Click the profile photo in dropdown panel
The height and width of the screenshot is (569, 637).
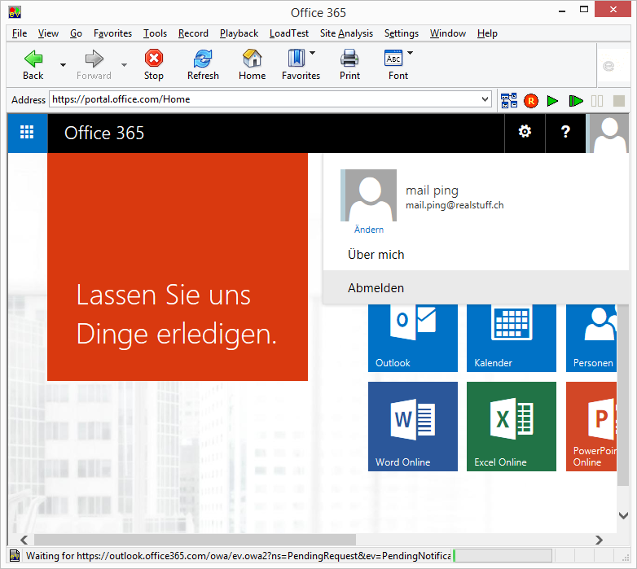tap(369, 195)
